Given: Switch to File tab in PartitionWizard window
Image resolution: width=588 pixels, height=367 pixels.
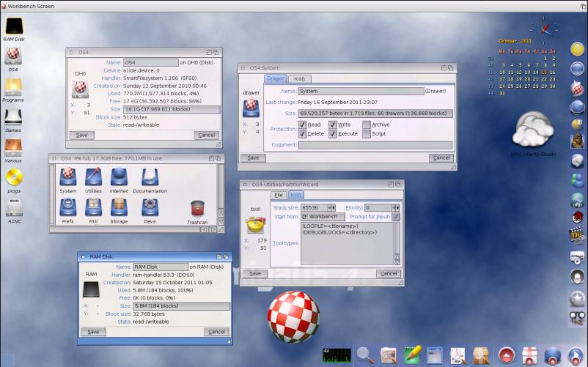Looking at the screenshot, I should (x=279, y=196).
